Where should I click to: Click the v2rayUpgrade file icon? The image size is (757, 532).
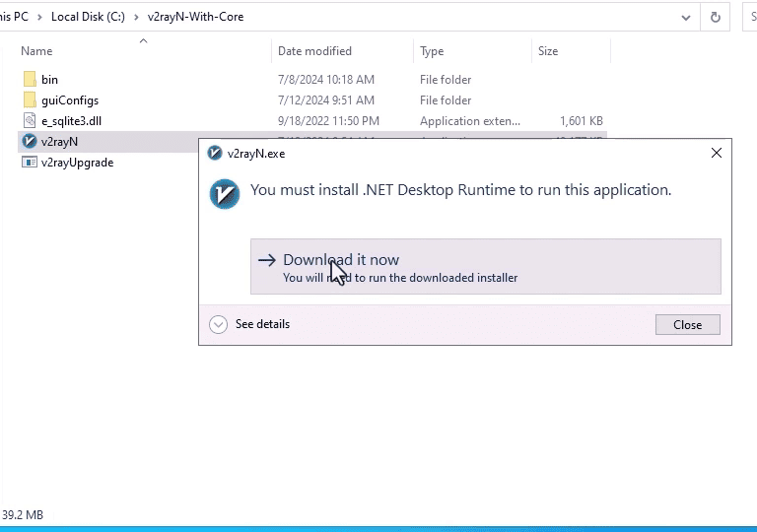pos(30,163)
